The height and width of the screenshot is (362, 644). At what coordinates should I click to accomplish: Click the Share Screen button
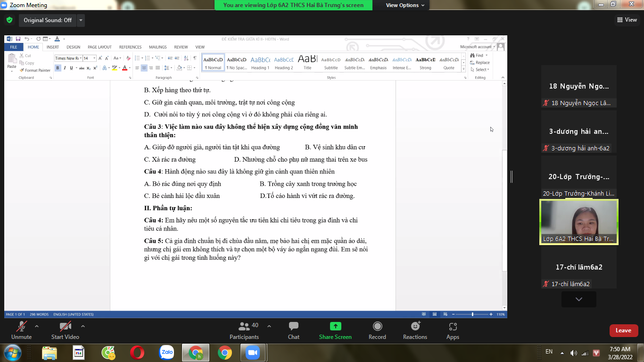pyautogui.click(x=335, y=330)
